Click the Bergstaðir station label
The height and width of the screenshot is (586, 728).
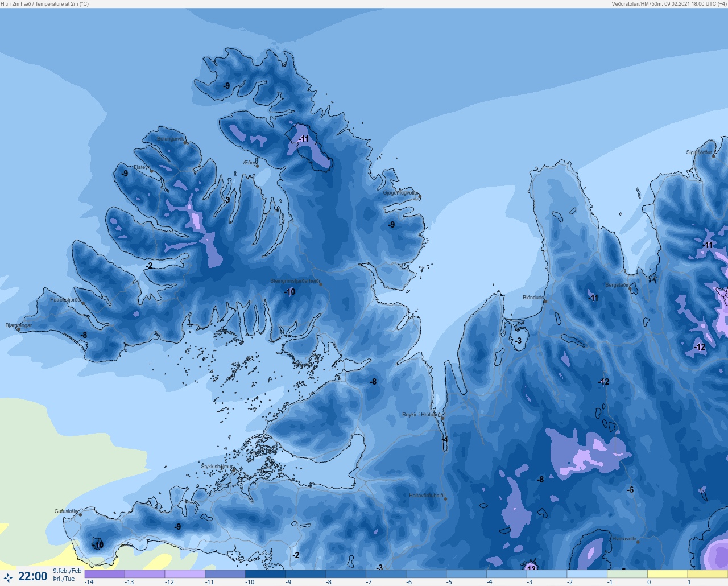pyautogui.click(x=617, y=285)
